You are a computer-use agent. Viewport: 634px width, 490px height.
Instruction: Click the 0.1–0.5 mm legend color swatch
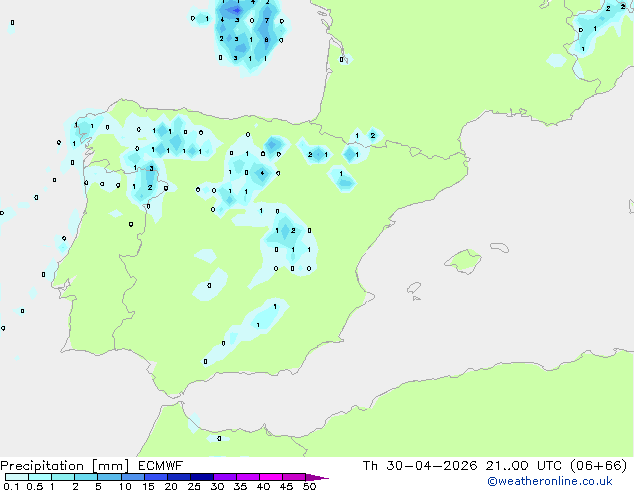(17, 477)
